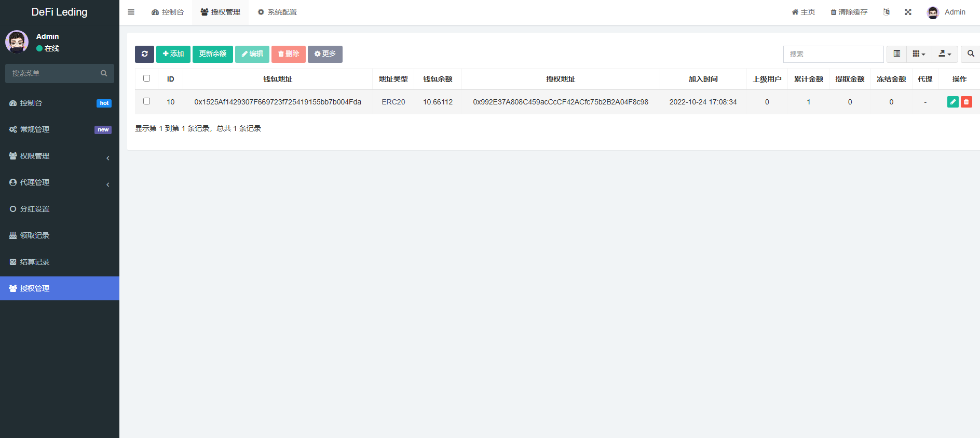Click wallet address 0x1525Af14... cell

[x=278, y=102]
